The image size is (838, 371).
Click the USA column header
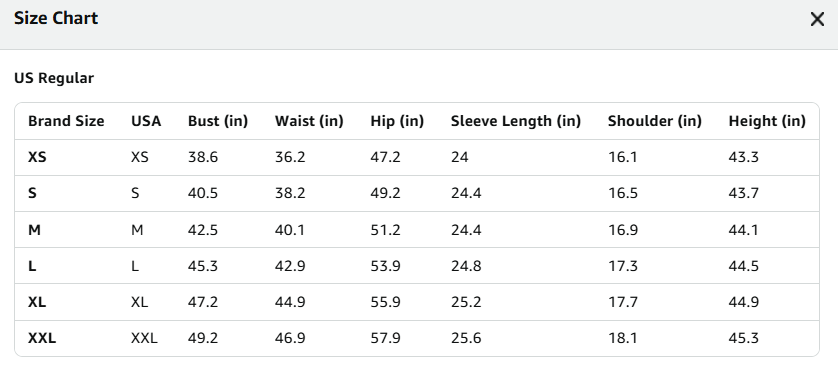coord(146,121)
